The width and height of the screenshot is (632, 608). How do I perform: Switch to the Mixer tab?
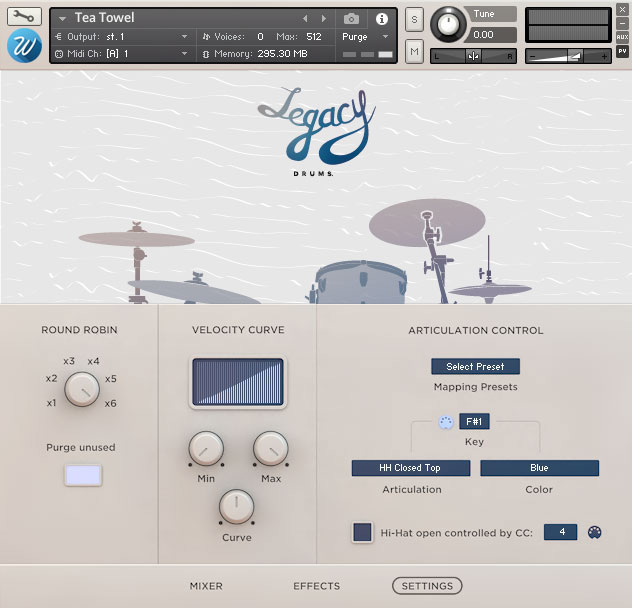tap(206, 586)
